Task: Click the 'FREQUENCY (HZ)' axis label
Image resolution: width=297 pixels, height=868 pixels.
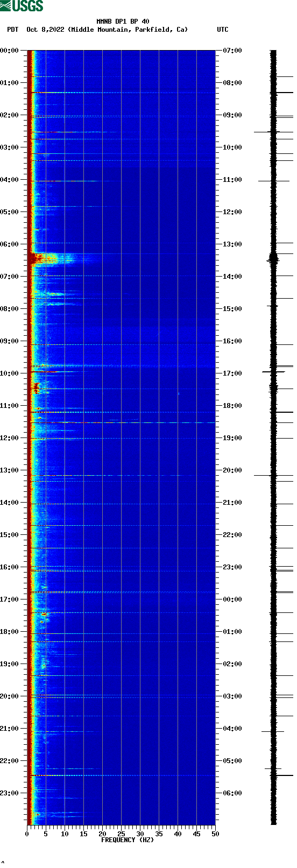Action: coord(128,839)
